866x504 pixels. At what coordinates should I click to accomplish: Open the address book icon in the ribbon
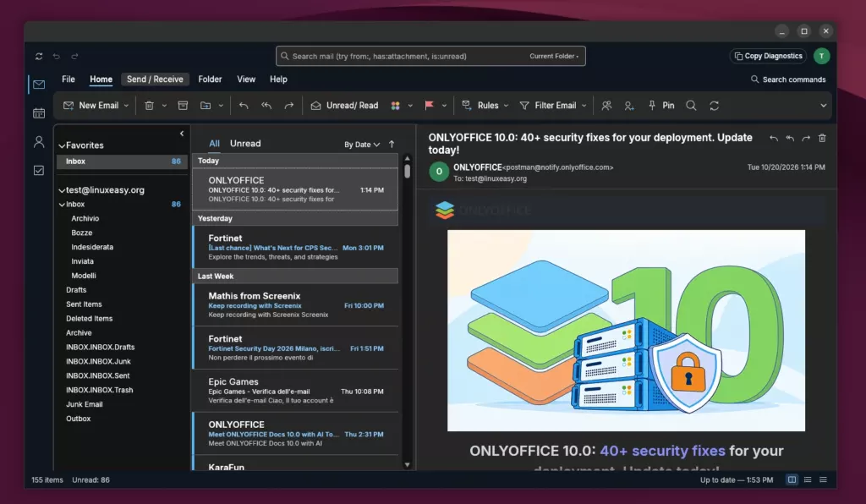coord(606,106)
